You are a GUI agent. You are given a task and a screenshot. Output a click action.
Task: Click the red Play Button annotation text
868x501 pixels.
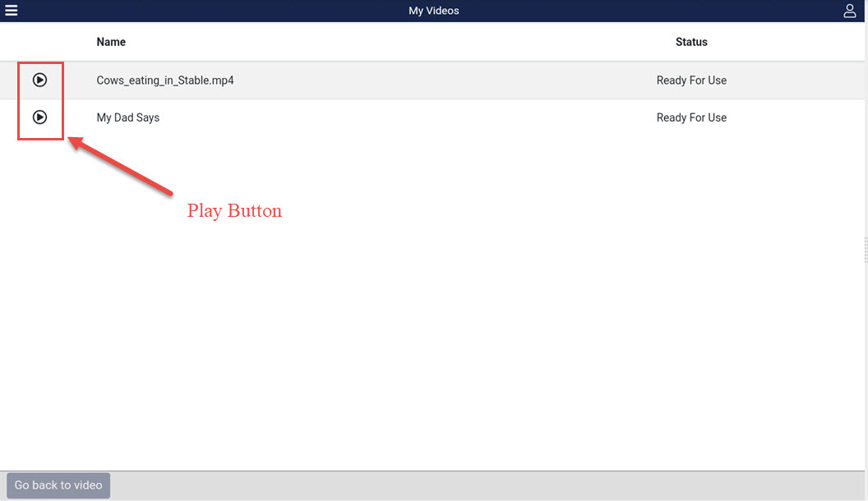click(x=234, y=211)
